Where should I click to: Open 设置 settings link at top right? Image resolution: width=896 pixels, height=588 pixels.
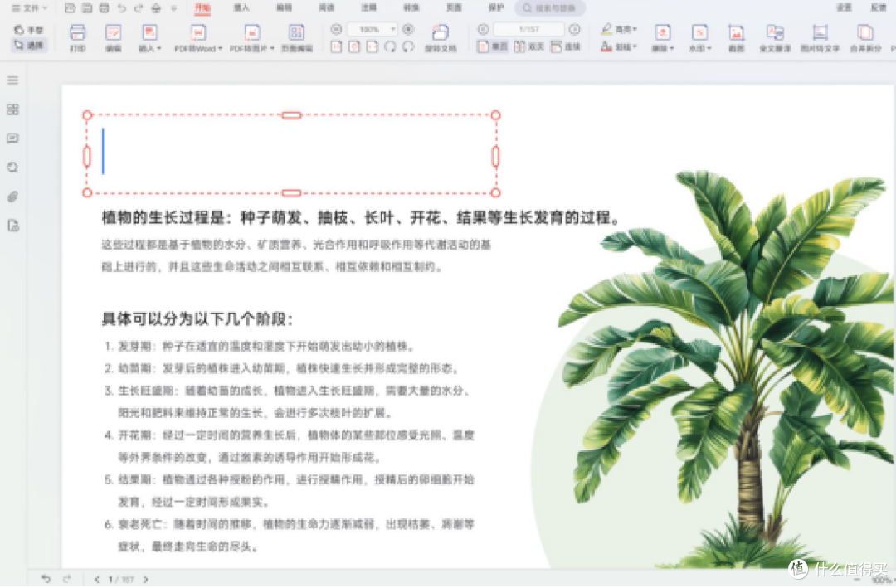(844, 7)
